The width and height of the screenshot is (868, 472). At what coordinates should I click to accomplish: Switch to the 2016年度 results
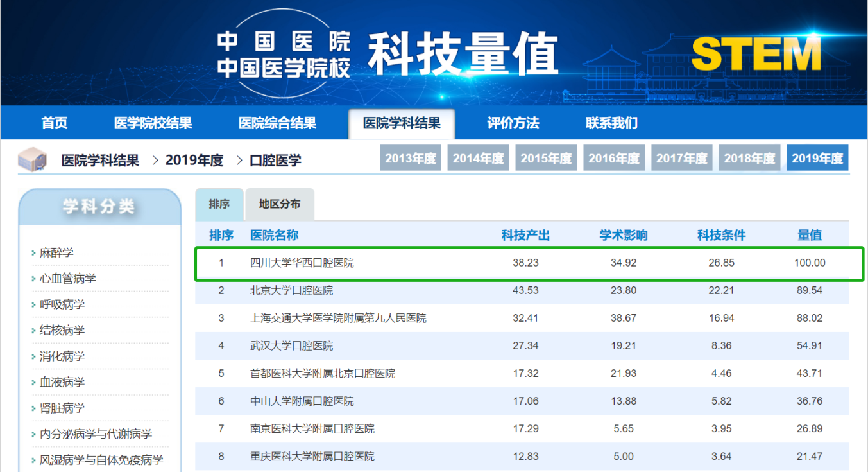pyautogui.click(x=614, y=158)
